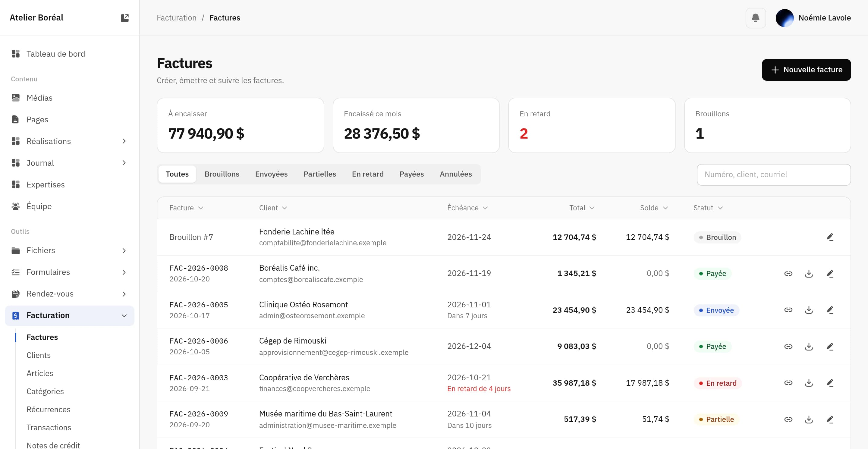Go to Facturation breadcrumb link

pyautogui.click(x=177, y=18)
